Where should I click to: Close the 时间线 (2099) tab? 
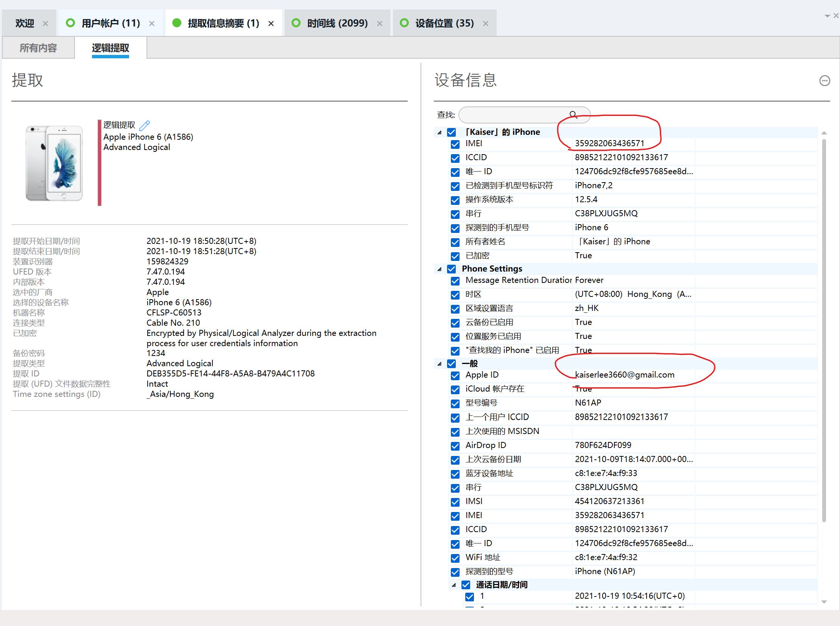[379, 23]
